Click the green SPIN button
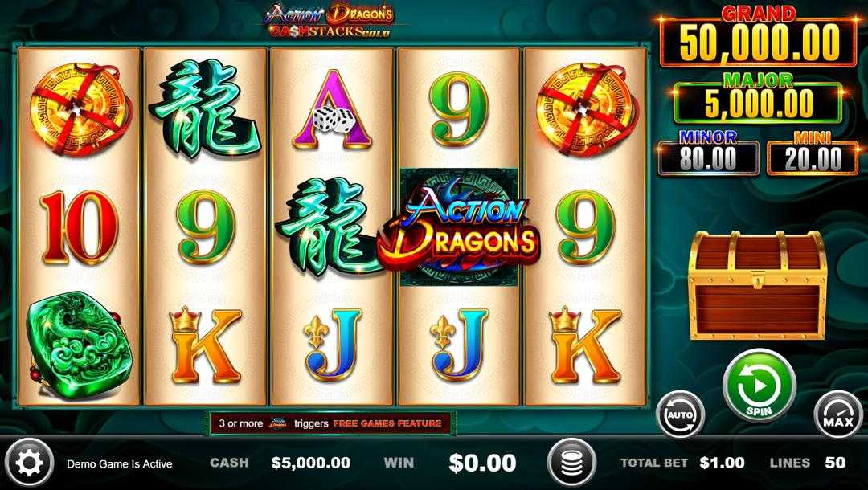 click(x=759, y=386)
